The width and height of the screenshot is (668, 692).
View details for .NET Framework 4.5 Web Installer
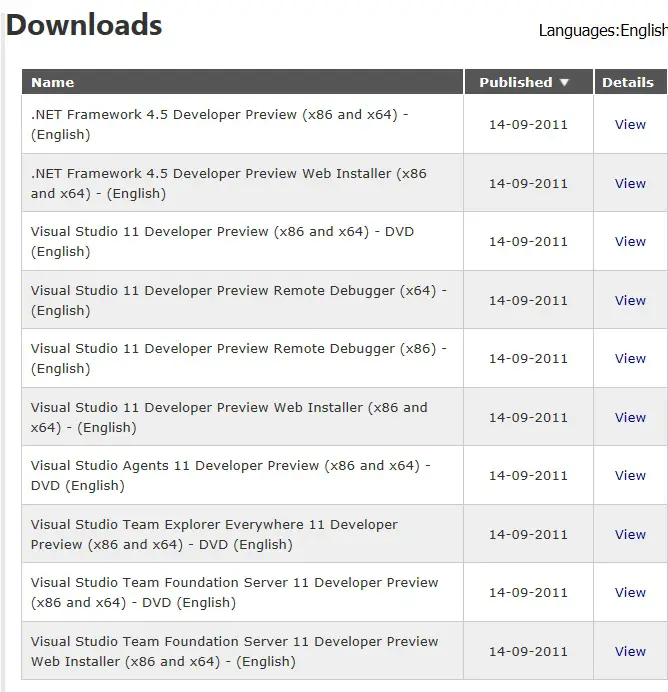coord(630,184)
